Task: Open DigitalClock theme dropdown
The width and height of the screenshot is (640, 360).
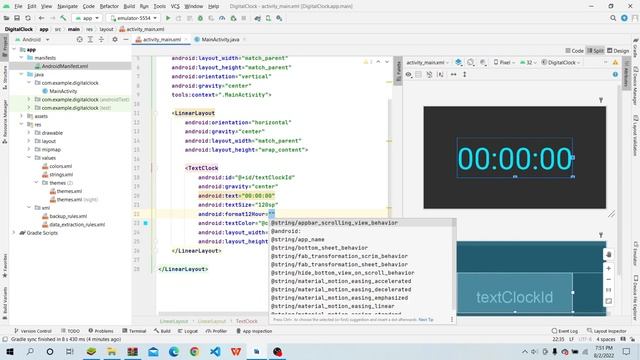Action: click(561, 62)
